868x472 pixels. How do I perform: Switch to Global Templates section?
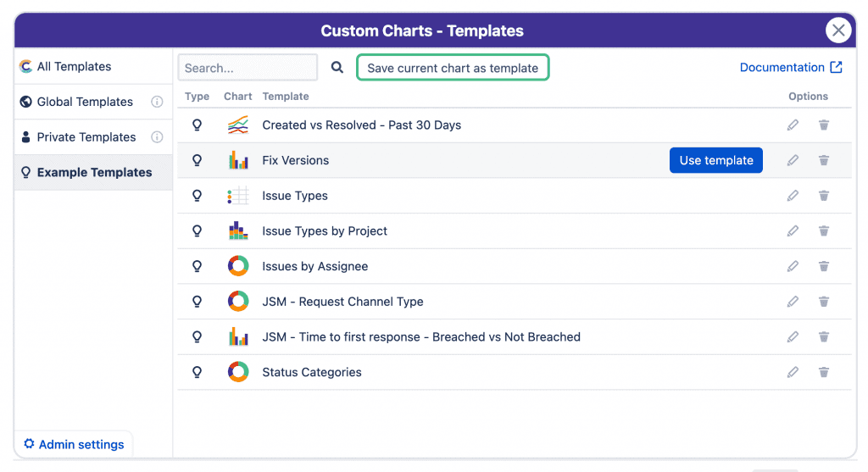pos(85,102)
